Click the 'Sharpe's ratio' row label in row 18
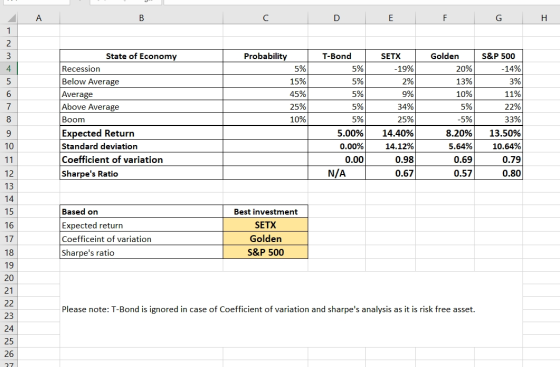This screenshot has width=560, height=367. click(x=141, y=252)
